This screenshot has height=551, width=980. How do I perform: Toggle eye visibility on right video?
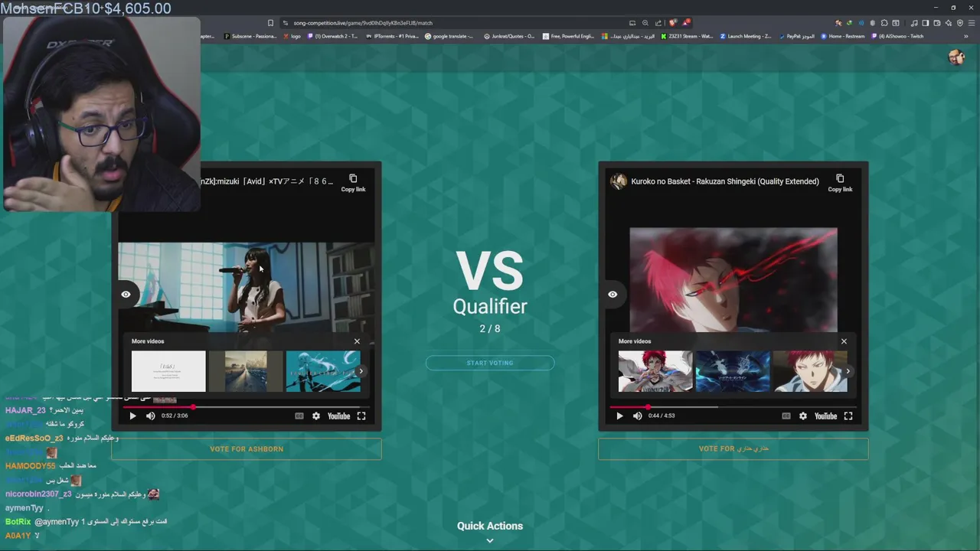coord(612,294)
